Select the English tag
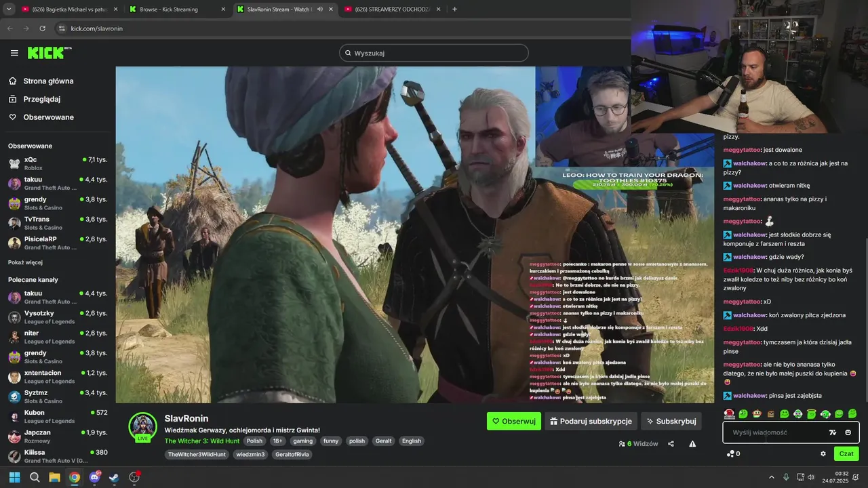868x488 pixels. click(x=412, y=441)
